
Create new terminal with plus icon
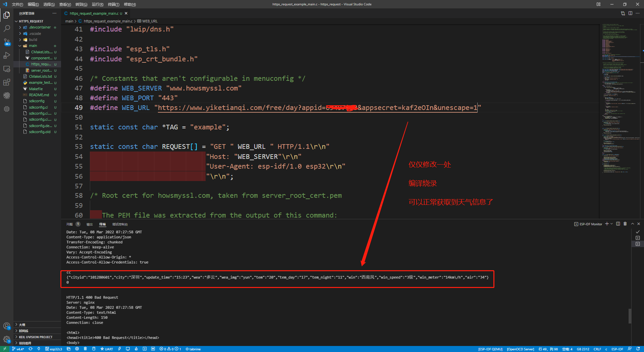[607, 224]
